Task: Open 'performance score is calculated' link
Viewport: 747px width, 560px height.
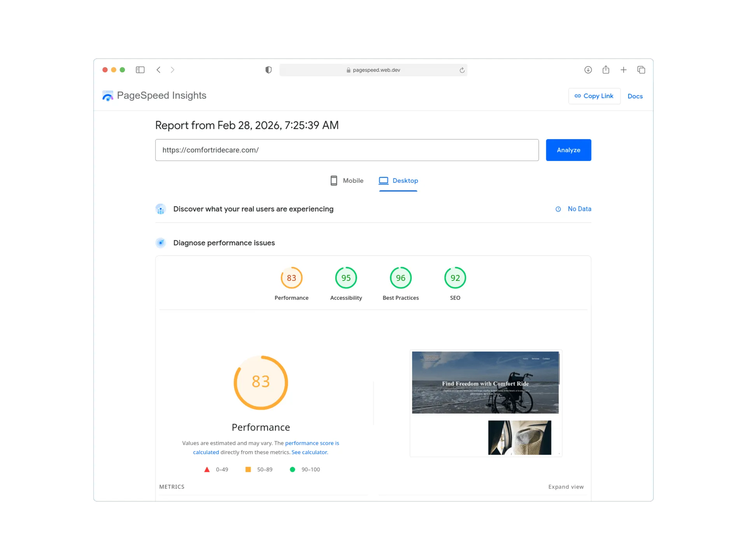Action: pos(312,443)
